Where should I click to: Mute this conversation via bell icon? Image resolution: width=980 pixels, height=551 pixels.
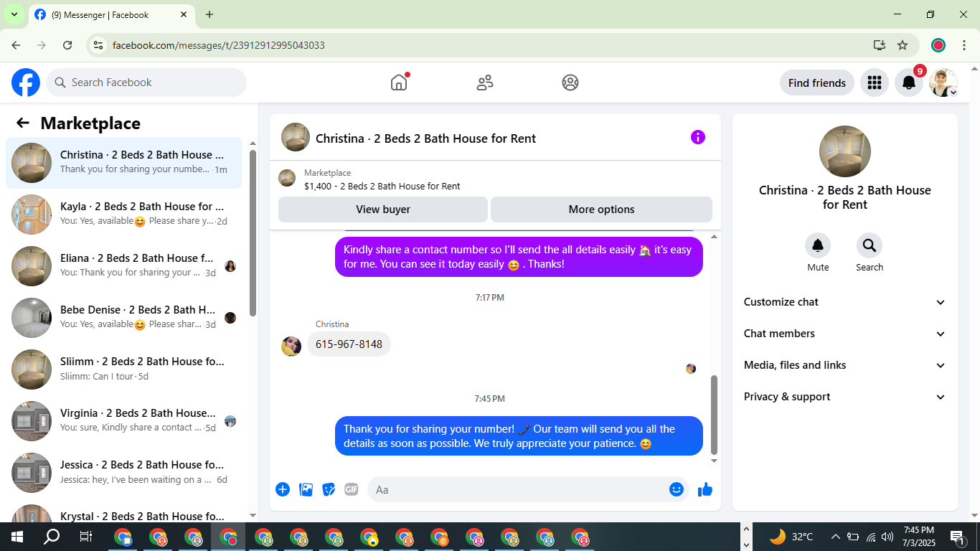click(818, 246)
